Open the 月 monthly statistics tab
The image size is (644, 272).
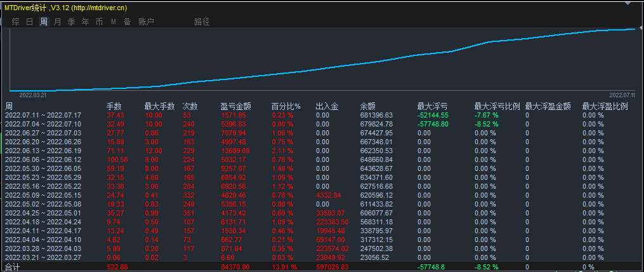tap(58, 22)
